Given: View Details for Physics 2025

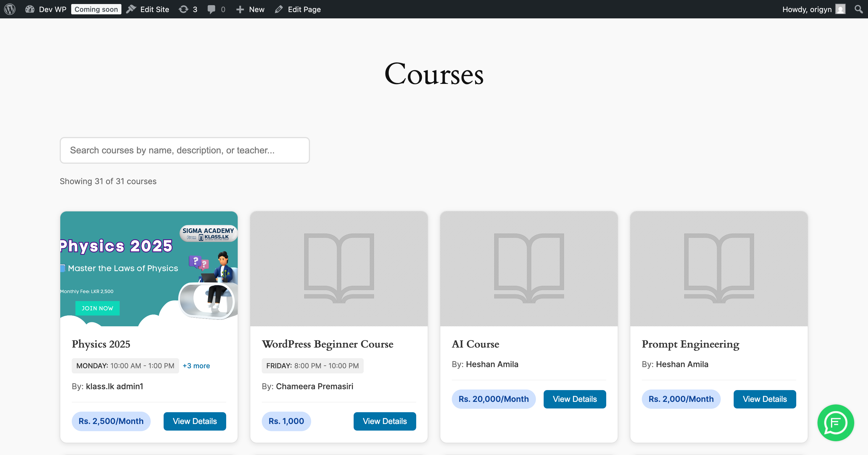Looking at the screenshot, I should coord(194,421).
